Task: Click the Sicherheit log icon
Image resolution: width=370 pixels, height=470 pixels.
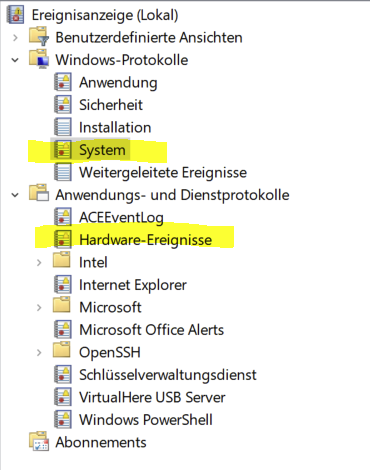Action: tap(63, 105)
